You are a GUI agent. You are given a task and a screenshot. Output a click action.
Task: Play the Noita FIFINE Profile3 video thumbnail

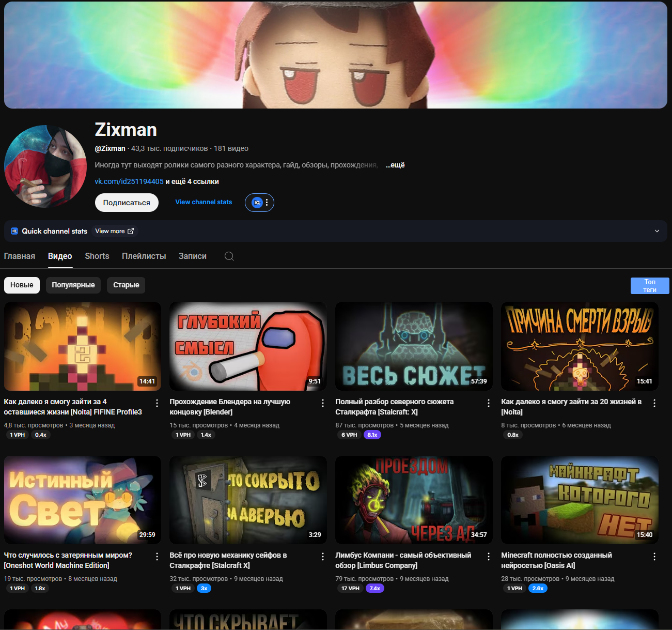(83, 346)
